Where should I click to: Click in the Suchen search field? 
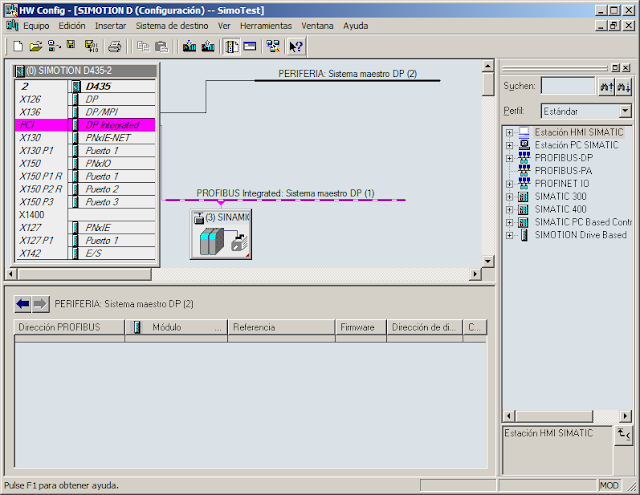[x=568, y=86]
